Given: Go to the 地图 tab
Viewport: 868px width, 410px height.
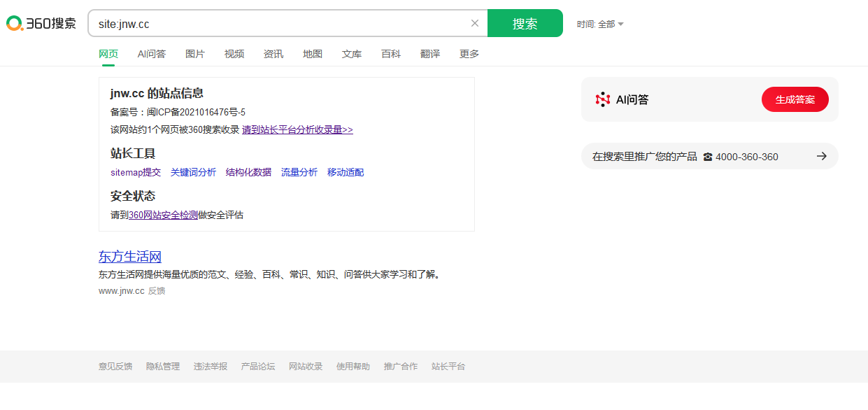Looking at the screenshot, I should [313, 54].
